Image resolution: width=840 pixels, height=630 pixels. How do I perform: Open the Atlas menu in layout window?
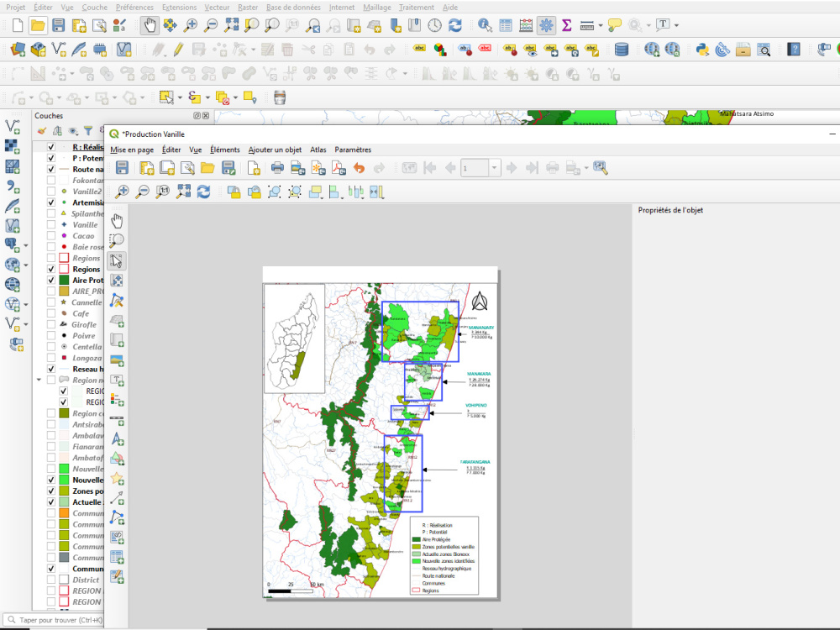pos(318,150)
